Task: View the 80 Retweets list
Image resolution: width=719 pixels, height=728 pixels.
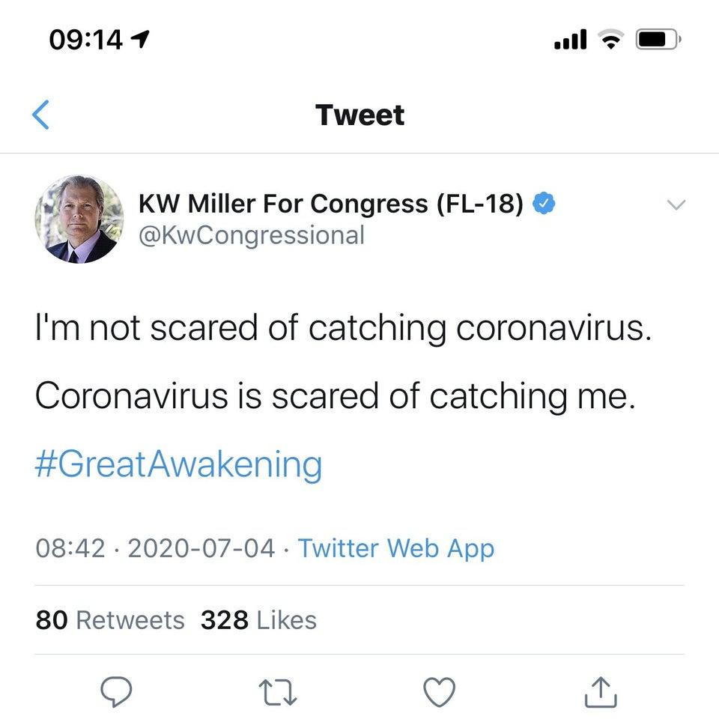Action: (x=109, y=620)
